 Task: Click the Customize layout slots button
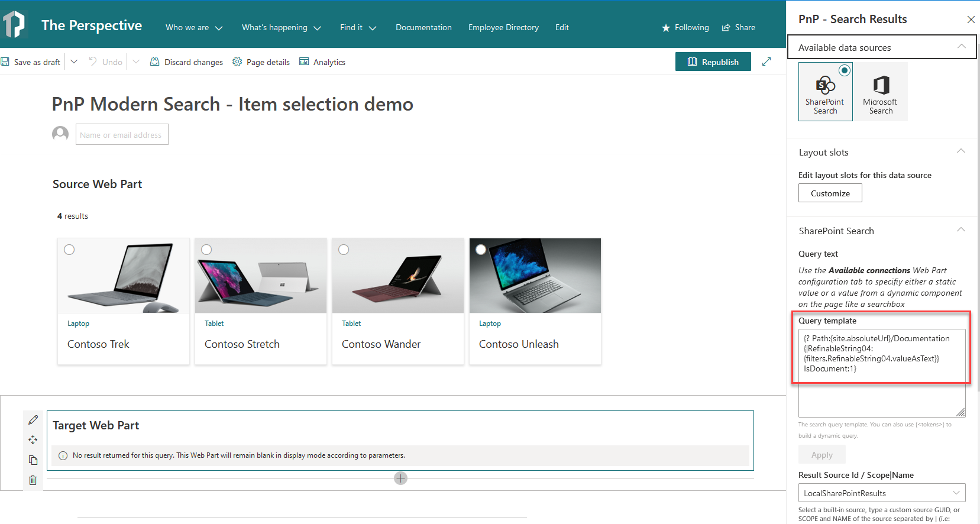click(x=830, y=193)
